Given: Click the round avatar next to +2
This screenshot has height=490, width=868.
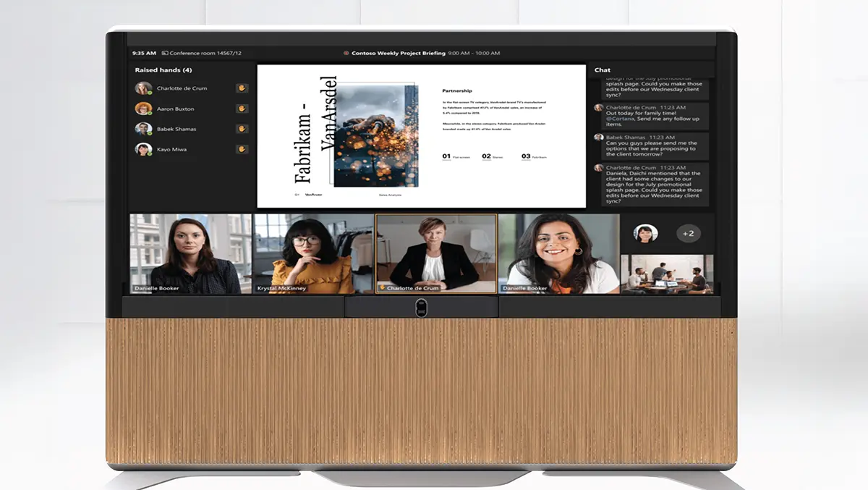Looking at the screenshot, I should (x=645, y=233).
